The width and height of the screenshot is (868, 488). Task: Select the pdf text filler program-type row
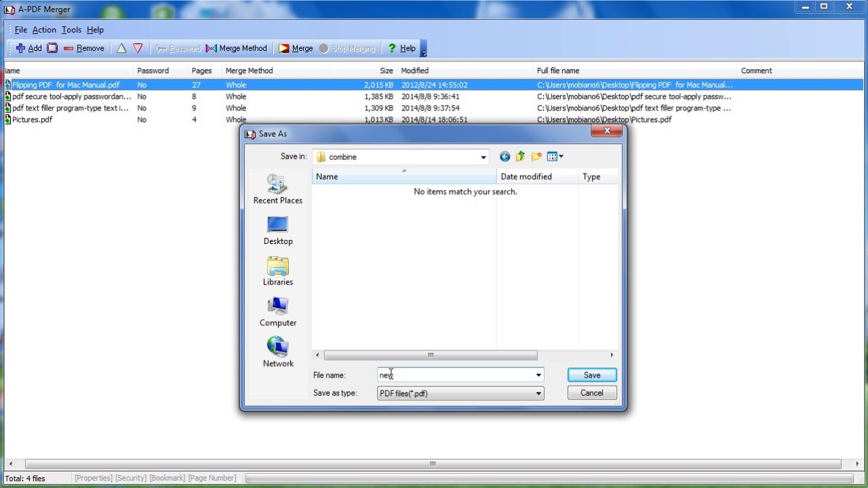[x=434, y=108]
